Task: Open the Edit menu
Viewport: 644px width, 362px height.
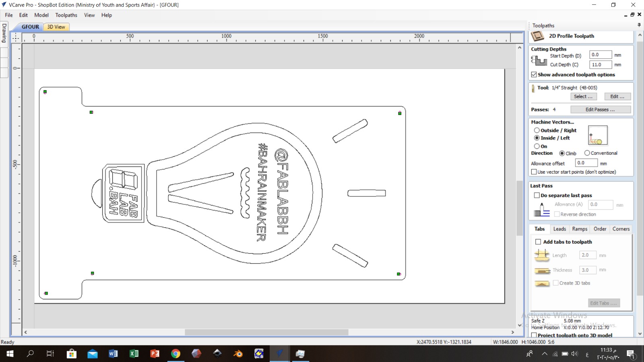Action: [23, 15]
